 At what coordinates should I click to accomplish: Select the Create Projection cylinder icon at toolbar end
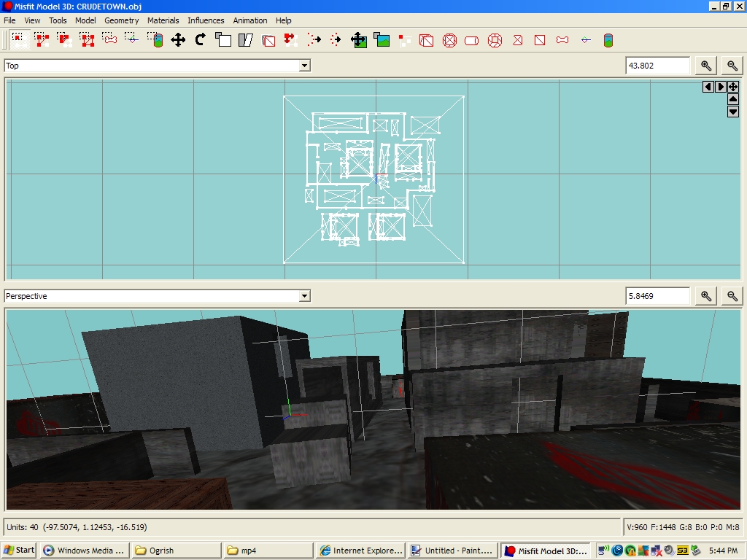(x=608, y=41)
